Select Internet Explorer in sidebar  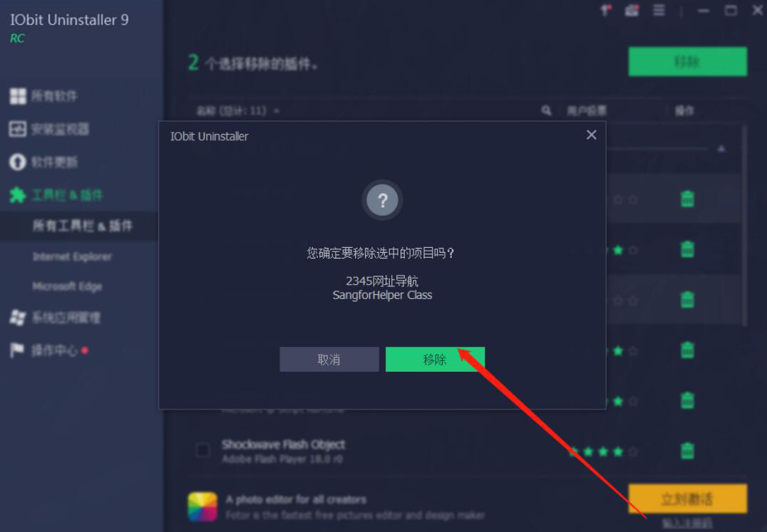click(72, 256)
